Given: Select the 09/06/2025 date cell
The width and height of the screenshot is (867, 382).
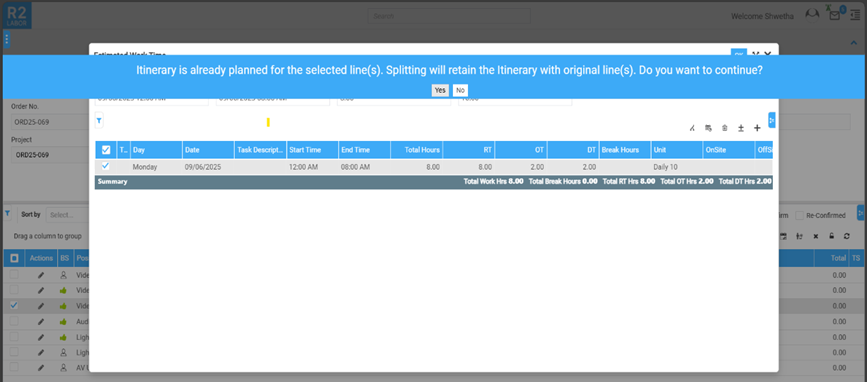Looking at the screenshot, I should 208,167.
